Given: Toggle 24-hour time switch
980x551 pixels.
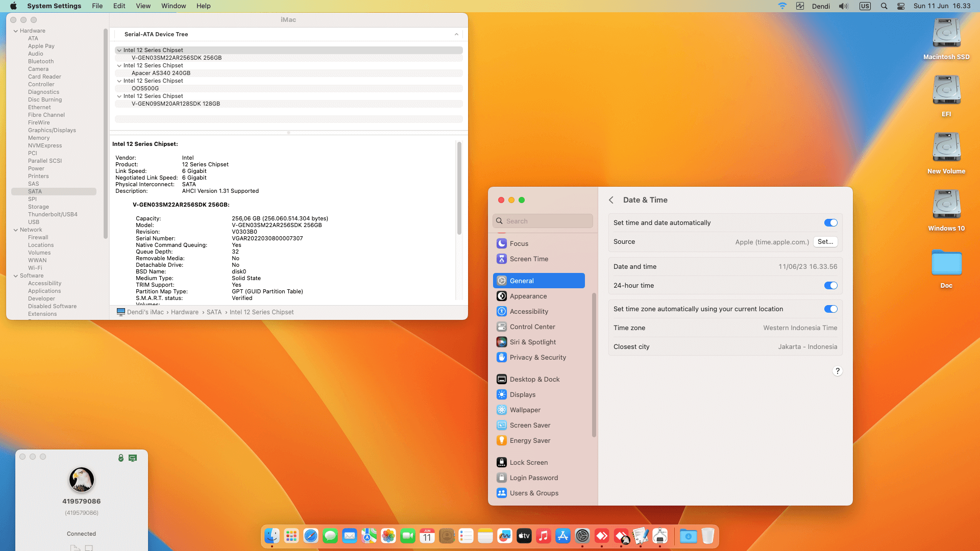Looking at the screenshot, I should [x=830, y=286].
